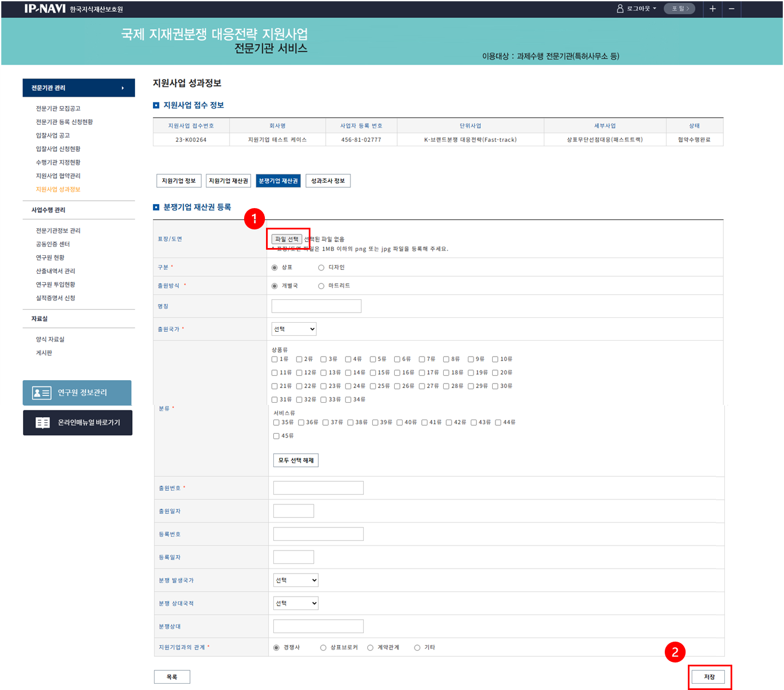Switch to the 지원기업 재산권 tab

click(x=228, y=181)
